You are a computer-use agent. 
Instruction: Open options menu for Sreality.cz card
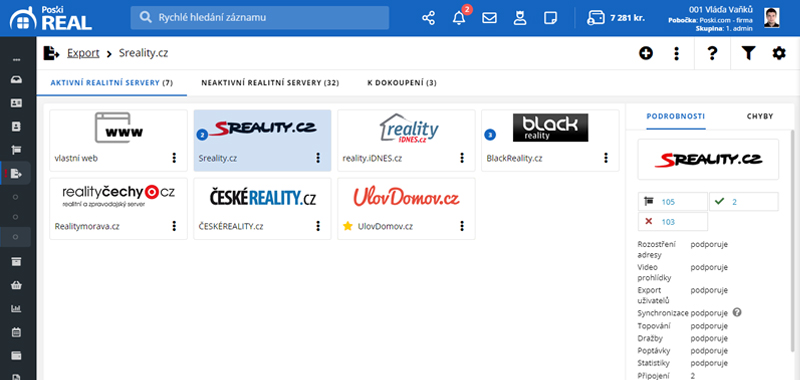coord(318,158)
